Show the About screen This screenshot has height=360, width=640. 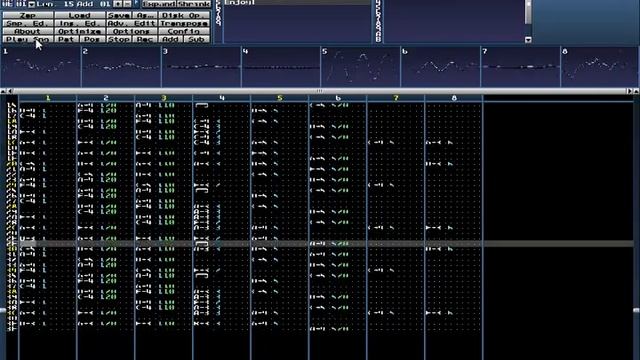coord(28,31)
